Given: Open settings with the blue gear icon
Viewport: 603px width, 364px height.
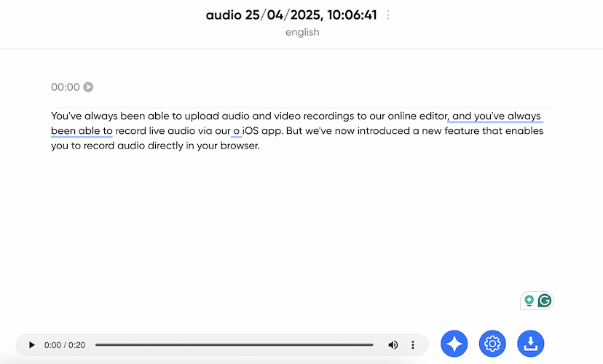Looking at the screenshot, I should point(492,344).
